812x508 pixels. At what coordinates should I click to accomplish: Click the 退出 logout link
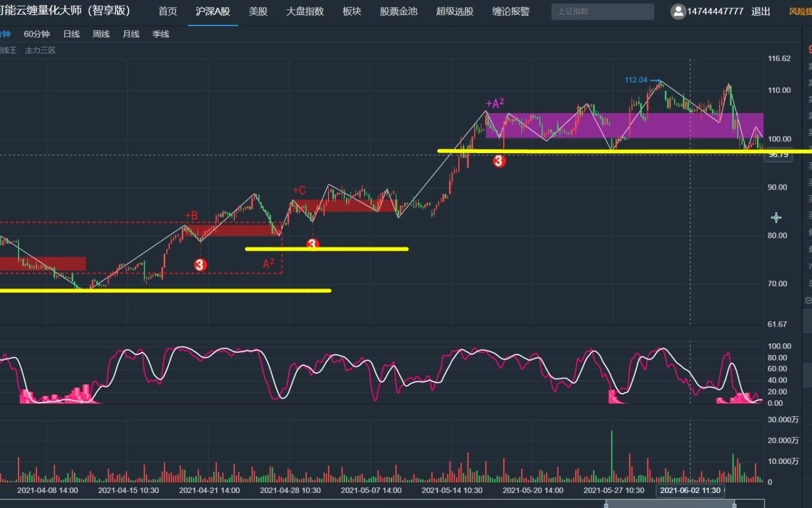coord(761,12)
